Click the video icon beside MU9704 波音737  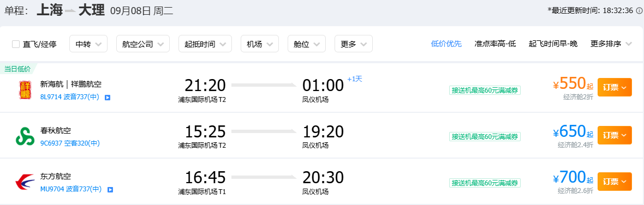(x=110, y=189)
